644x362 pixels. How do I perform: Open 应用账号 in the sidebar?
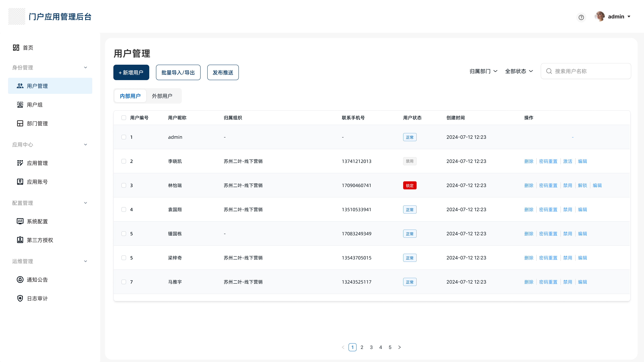click(x=37, y=182)
